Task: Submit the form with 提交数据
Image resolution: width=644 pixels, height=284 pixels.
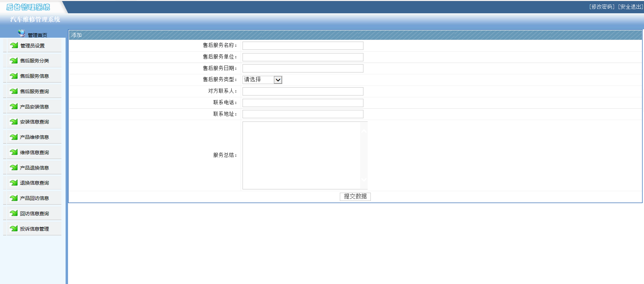Action: tap(355, 196)
